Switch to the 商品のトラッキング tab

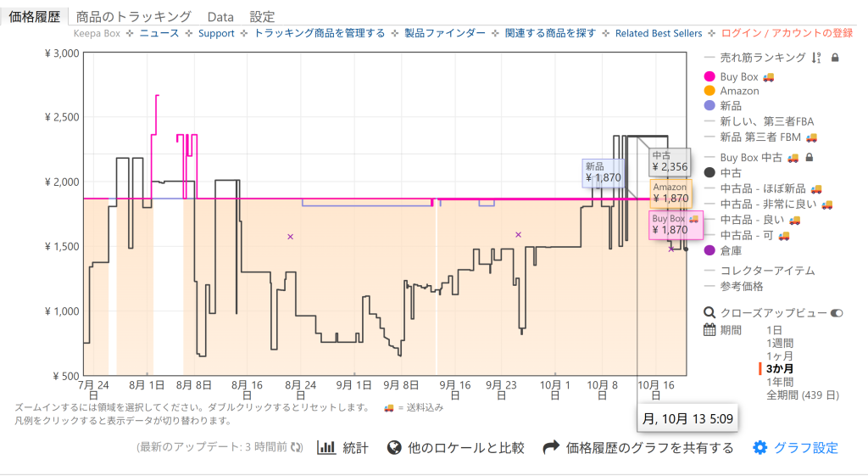[133, 17]
